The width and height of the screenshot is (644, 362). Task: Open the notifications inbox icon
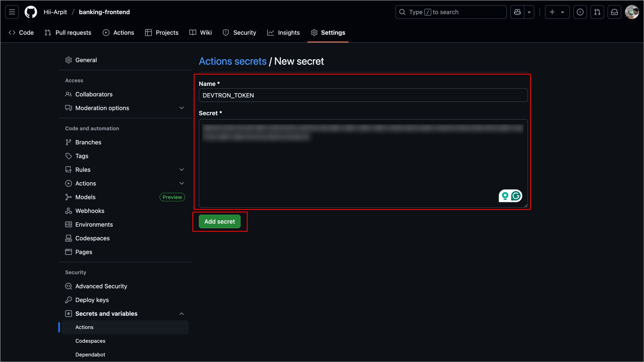(x=614, y=12)
